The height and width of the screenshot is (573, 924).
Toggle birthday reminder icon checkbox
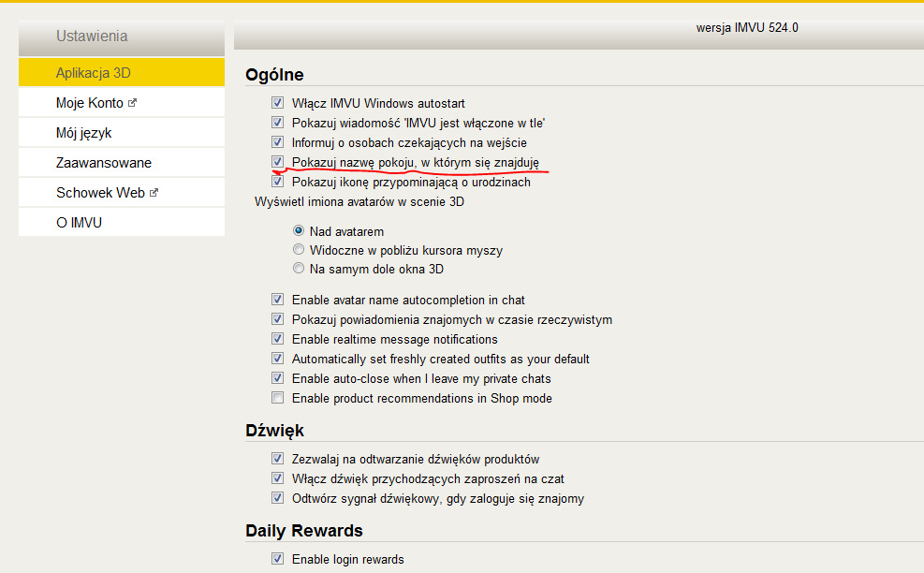tap(277, 181)
